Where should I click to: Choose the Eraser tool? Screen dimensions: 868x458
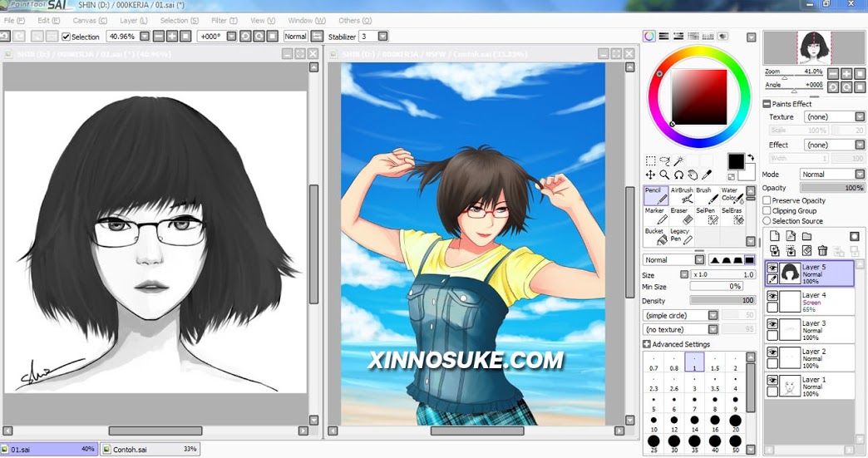[x=682, y=216]
